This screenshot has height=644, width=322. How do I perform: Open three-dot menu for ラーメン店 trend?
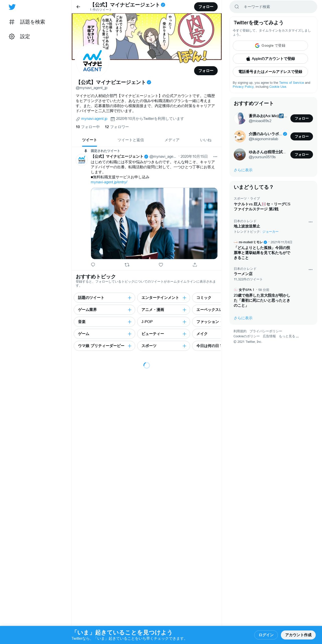click(x=310, y=270)
